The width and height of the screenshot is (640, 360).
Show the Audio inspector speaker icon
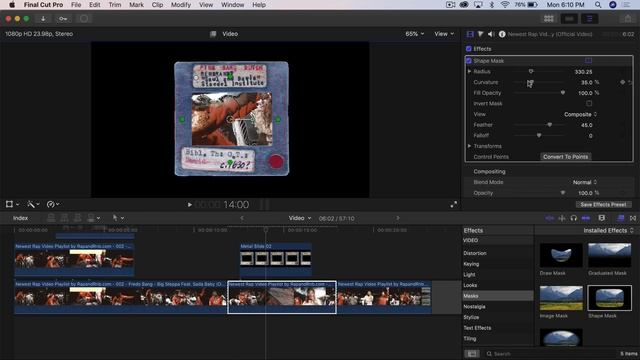[x=491, y=34]
